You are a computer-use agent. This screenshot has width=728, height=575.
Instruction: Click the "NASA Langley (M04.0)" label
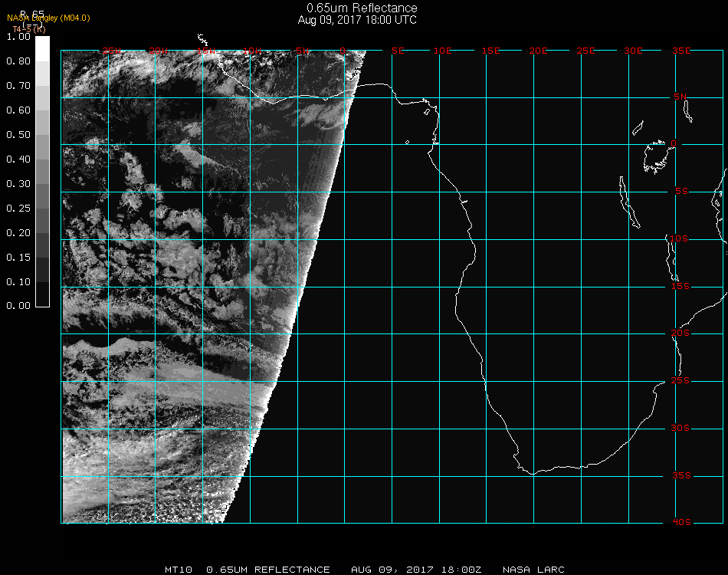(48, 18)
